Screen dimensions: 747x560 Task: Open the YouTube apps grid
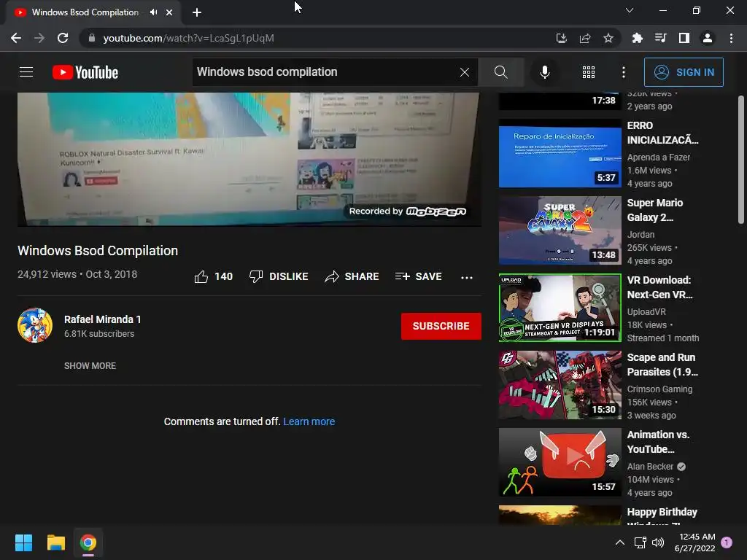pyautogui.click(x=589, y=72)
